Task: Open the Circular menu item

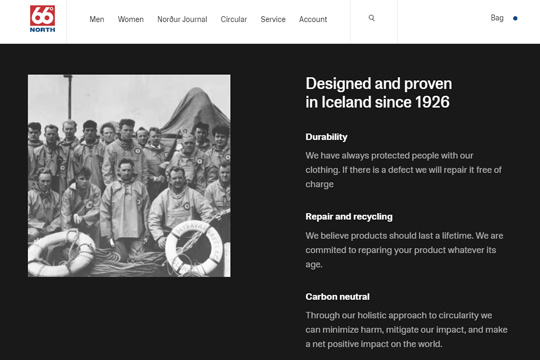Action: click(x=233, y=19)
